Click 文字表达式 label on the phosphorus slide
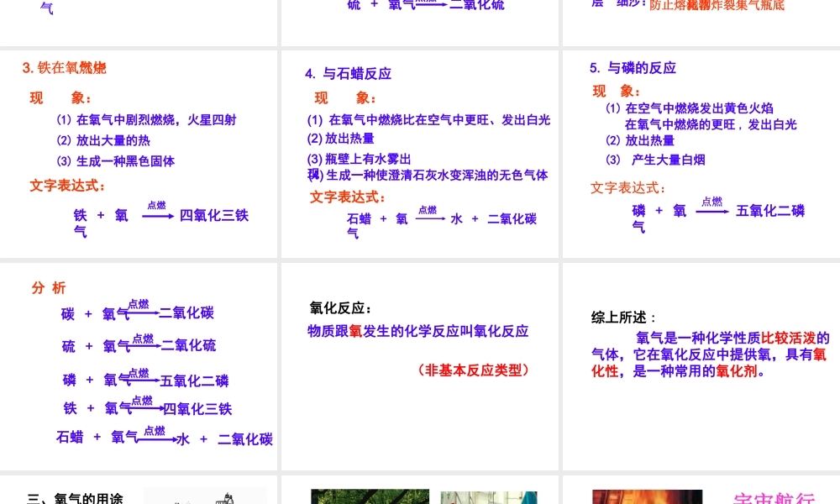 [627, 188]
